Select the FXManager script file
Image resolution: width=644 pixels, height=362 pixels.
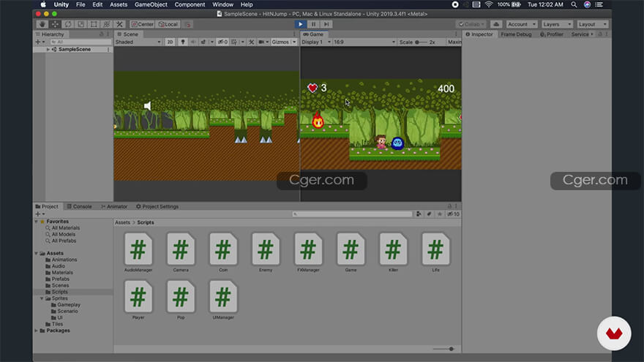pyautogui.click(x=308, y=252)
